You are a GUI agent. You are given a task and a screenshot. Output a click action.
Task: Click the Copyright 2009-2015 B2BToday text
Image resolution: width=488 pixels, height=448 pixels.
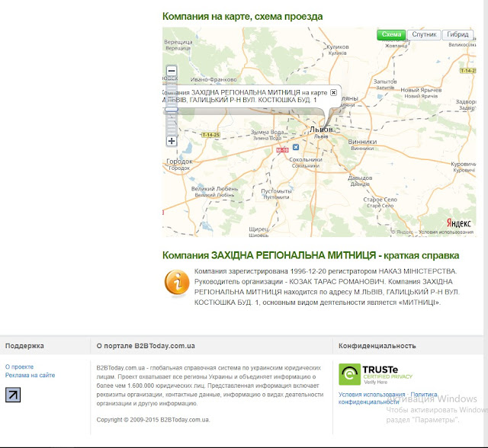(153, 420)
